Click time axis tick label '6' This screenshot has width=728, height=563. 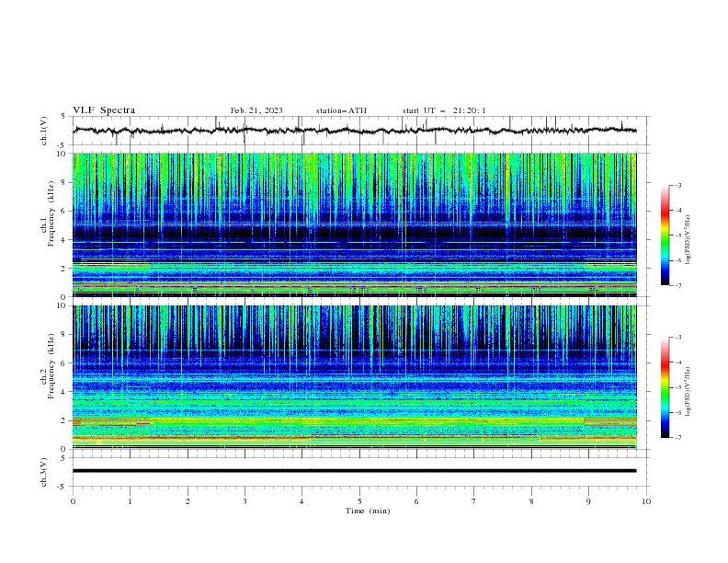point(416,501)
